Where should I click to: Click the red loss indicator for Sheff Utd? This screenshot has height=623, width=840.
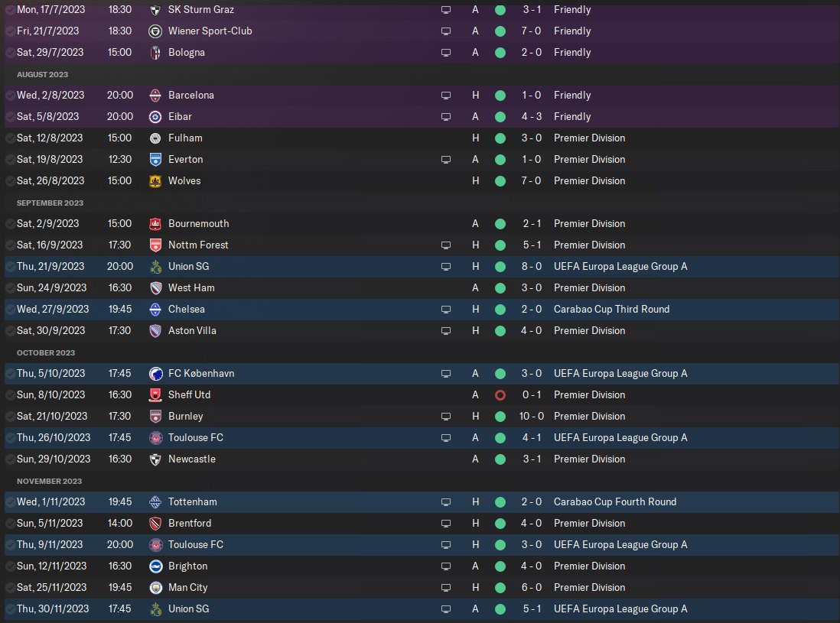[500, 395]
